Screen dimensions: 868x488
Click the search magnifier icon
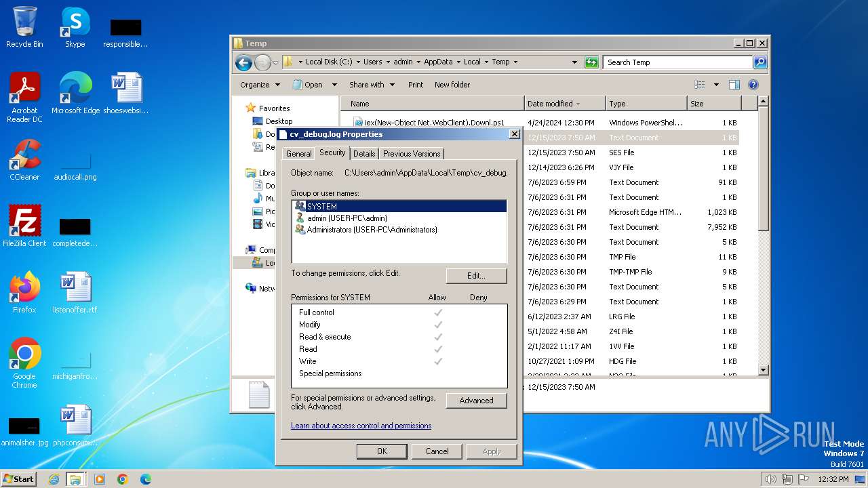760,62
